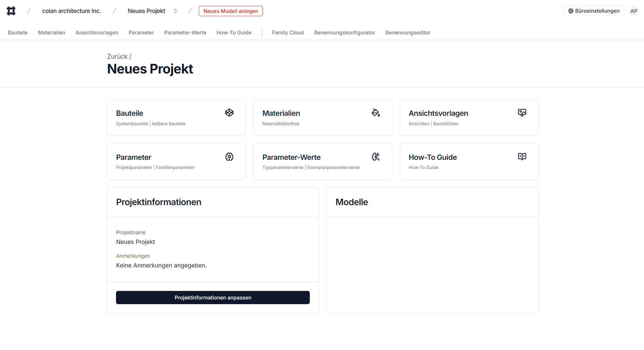The image size is (644, 350).
Task: Open the Ansichtsvorlagen card title
Action: pos(438,113)
